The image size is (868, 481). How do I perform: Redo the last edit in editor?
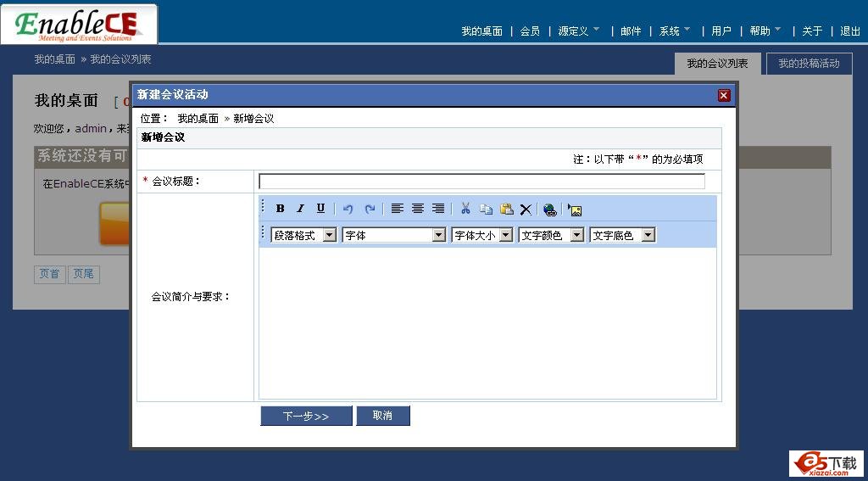(370, 209)
